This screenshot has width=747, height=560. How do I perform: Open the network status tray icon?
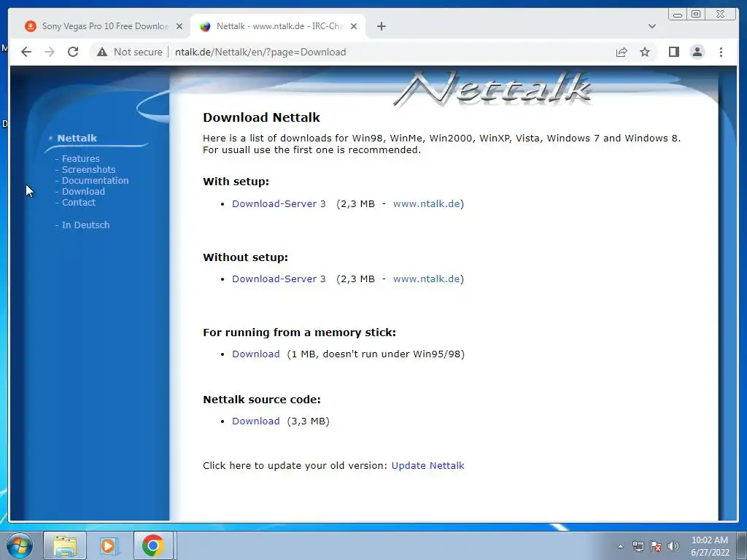pyautogui.click(x=638, y=546)
